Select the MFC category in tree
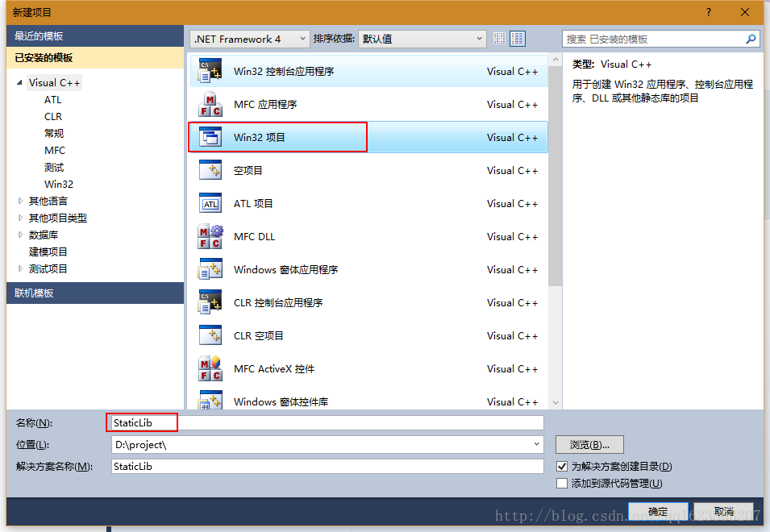Viewport: 770px width, 532px height. click(55, 150)
